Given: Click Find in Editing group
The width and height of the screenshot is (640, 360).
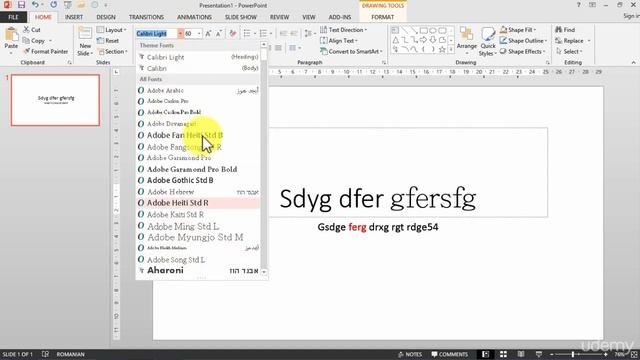Looking at the screenshot, I should coord(566,30).
